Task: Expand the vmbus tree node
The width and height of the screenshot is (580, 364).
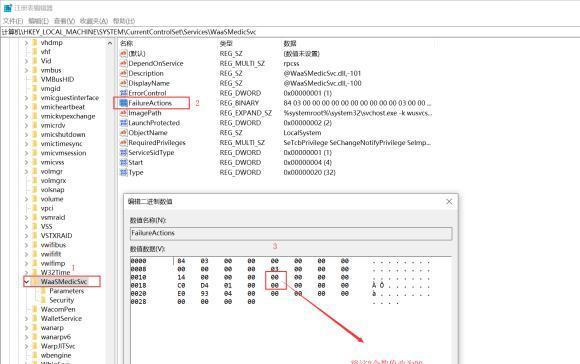Action: coord(26,70)
